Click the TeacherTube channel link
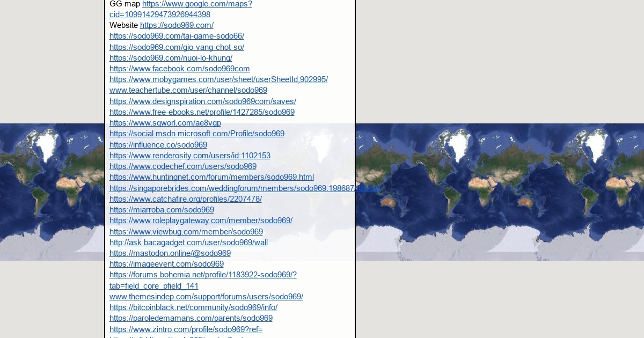644x338 pixels. coord(188,90)
